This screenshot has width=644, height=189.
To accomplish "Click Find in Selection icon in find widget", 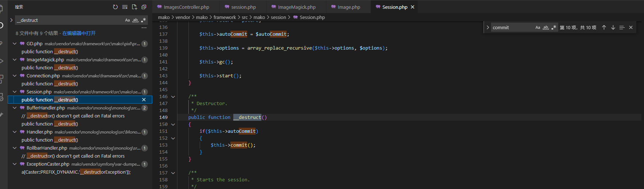I will click(622, 27).
